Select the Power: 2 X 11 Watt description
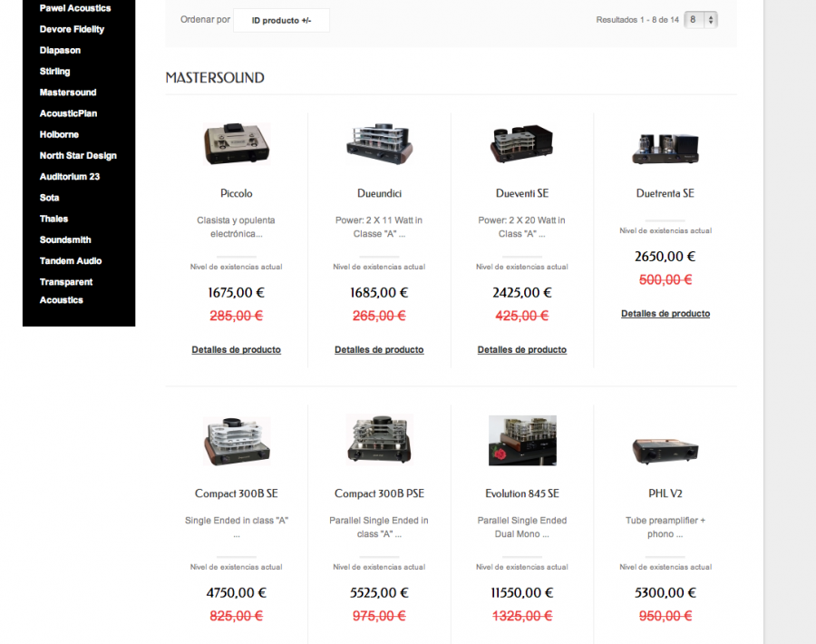816x644 pixels. pyautogui.click(x=379, y=227)
